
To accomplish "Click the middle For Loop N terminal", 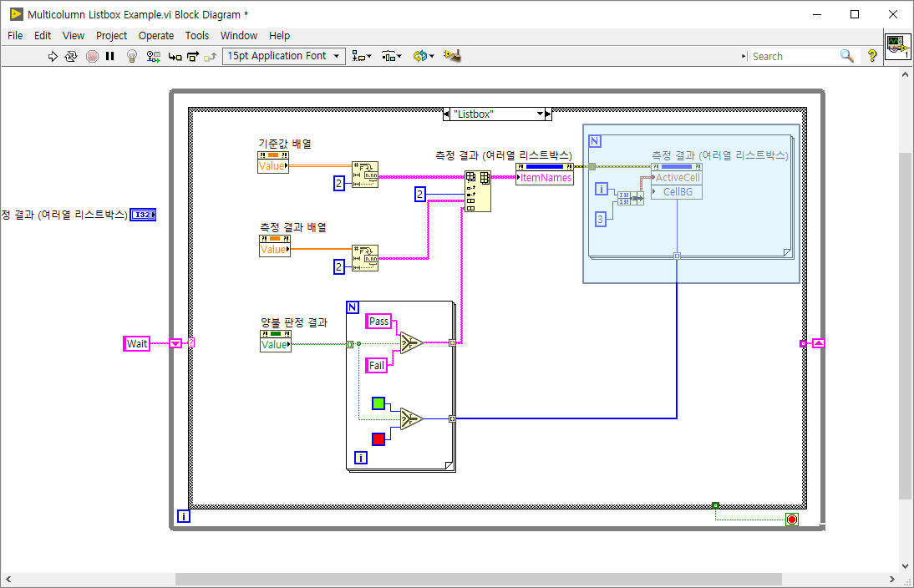I will pos(353,307).
